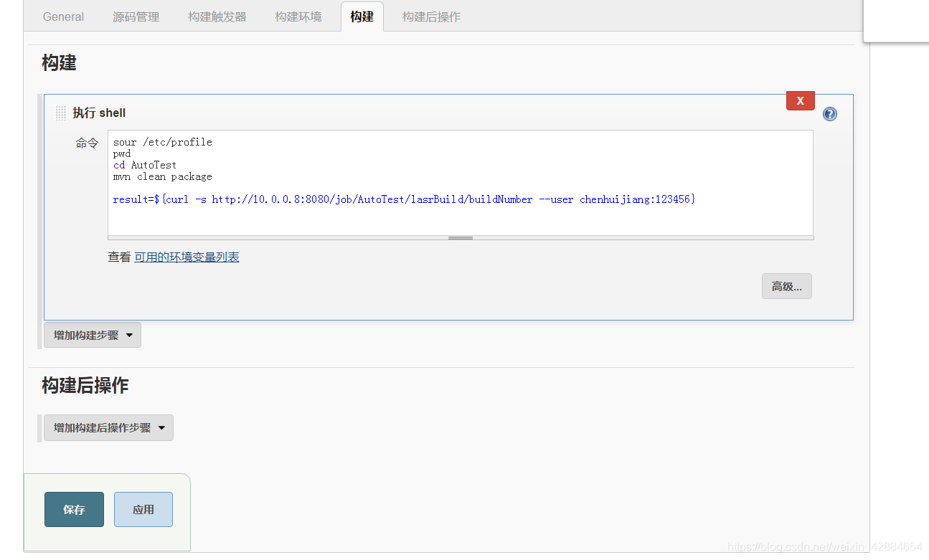Save the configuration with 保存
Viewport: 929px width, 560px height.
[74, 509]
